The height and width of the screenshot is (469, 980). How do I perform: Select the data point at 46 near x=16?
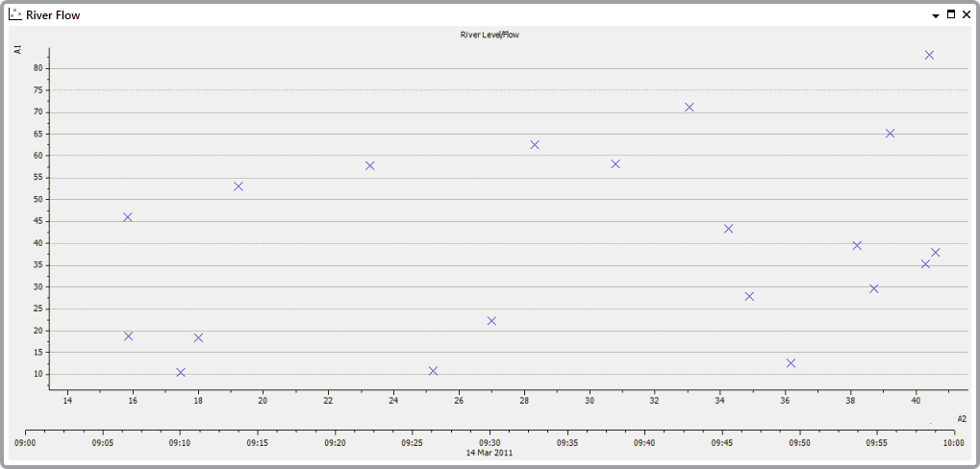(128, 217)
